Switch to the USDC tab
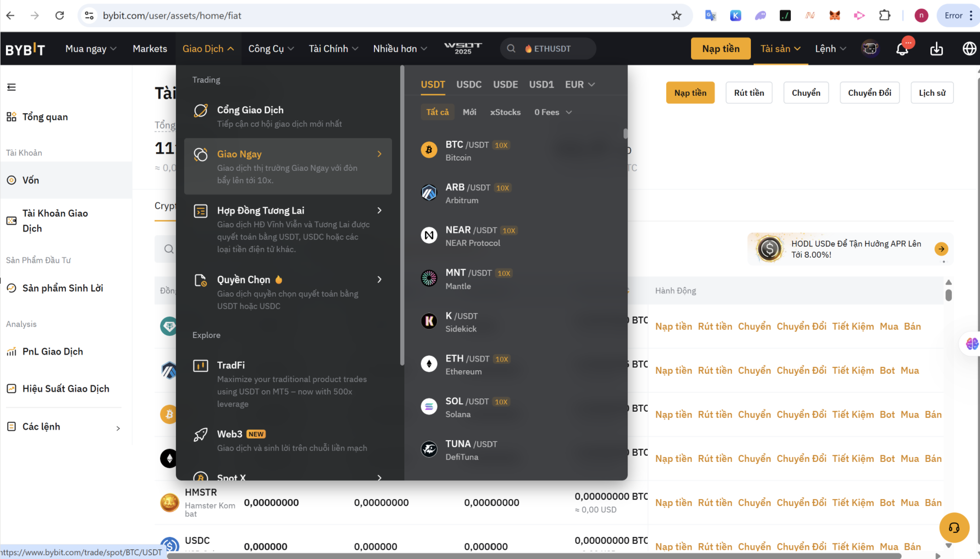 click(468, 85)
